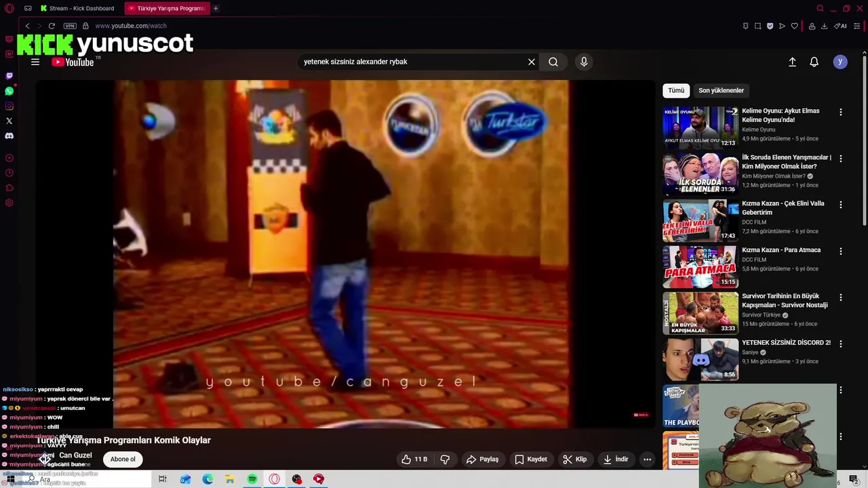Screen dimensions: 868x488
Task: Open more actions three-dot menu under video
Action: click(x=647, y=459)
